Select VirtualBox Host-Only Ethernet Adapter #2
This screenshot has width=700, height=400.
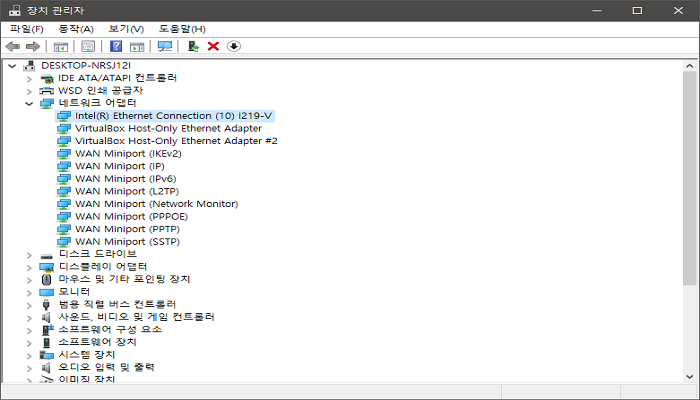click(x=176, y=141)
